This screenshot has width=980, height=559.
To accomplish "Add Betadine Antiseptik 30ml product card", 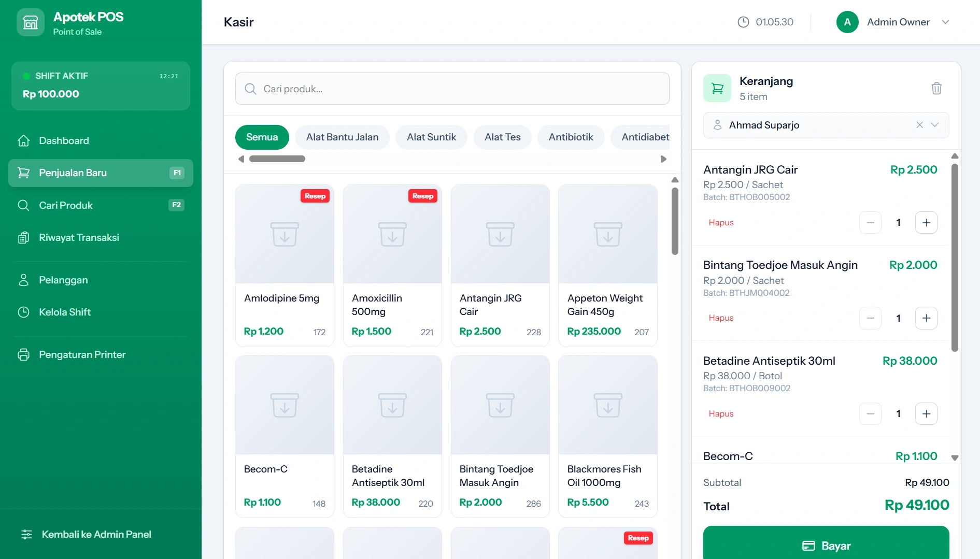I will point(392,437).
